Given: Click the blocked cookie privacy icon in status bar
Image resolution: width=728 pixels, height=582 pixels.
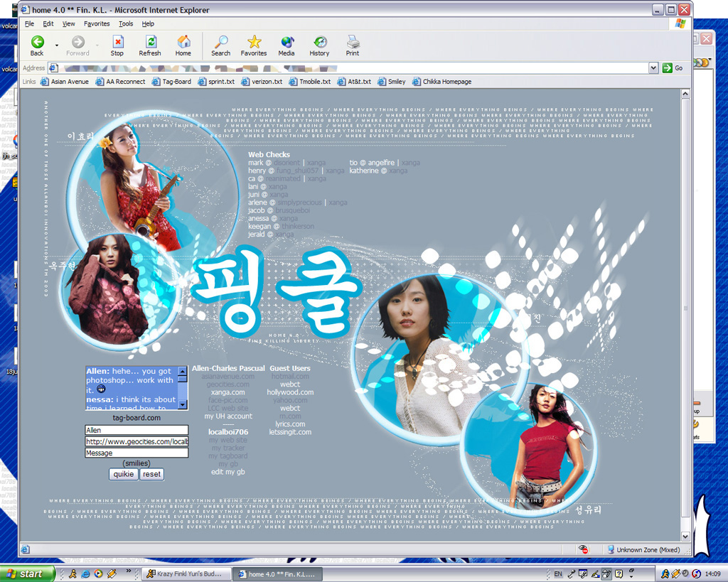Looking at the screenshot, I should pos(584,549).
